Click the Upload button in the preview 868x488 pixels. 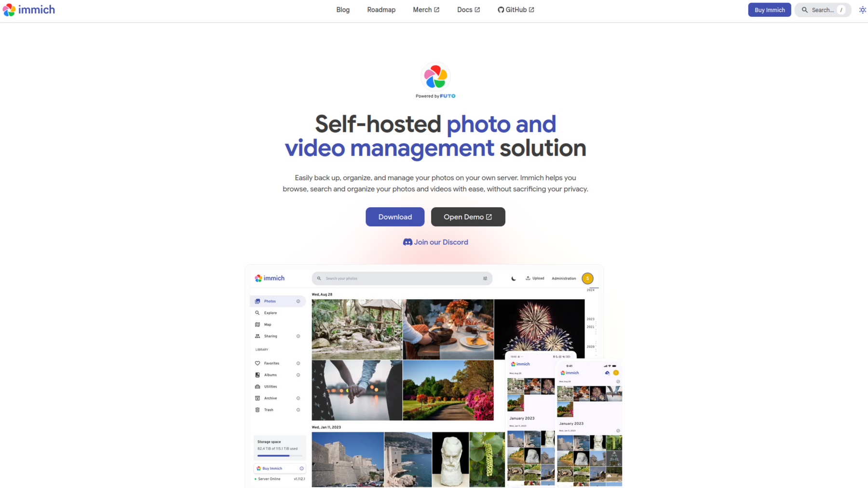[x=535, y=278]
